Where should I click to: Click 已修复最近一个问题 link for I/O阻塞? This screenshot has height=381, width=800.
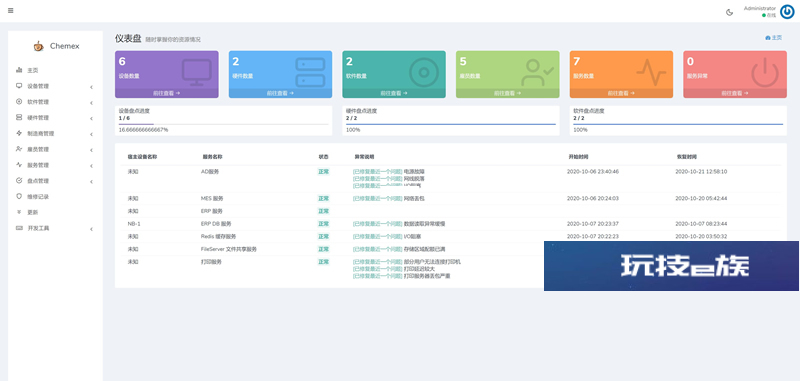coord(378,237)
